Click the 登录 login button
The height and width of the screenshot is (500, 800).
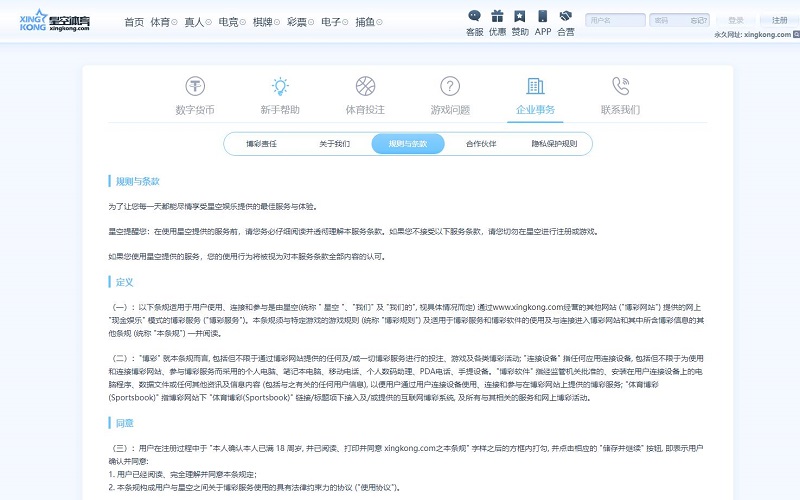pyautogui.click(x=736, y=20)
